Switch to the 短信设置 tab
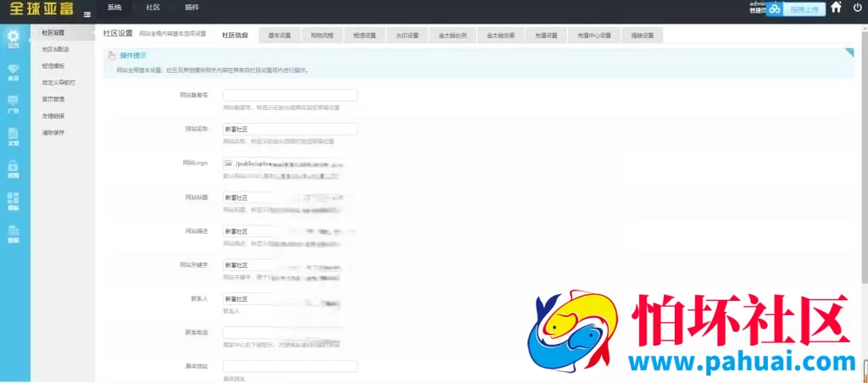The width and height of the screenshot is (868, 383). (x=364, y=35)
